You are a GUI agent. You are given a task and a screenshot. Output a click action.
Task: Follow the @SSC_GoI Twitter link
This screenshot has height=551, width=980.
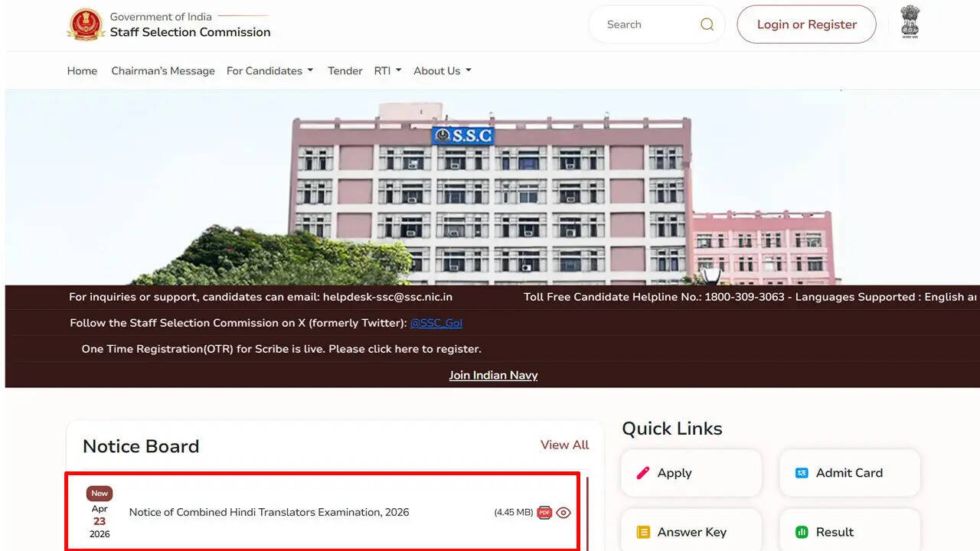[x=436, y=323]
